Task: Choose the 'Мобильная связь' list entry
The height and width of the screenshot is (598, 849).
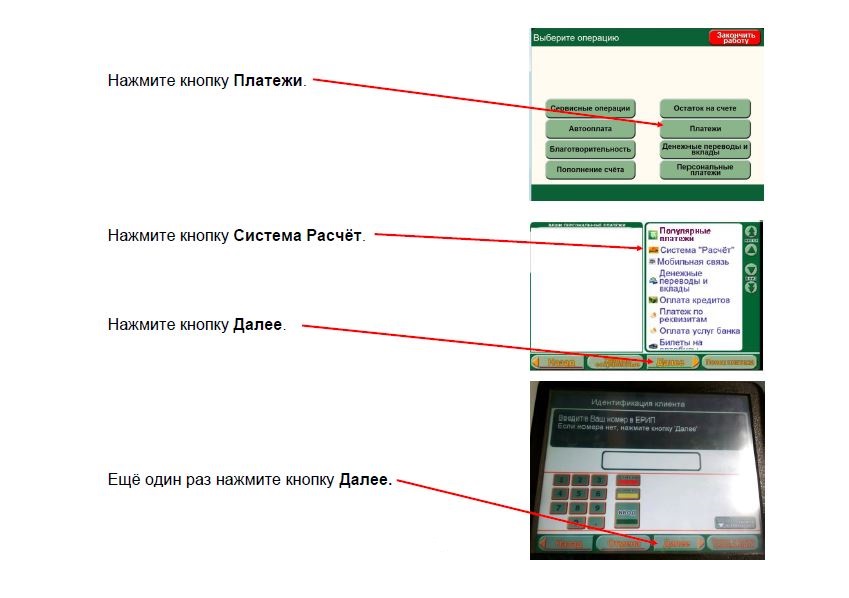Action: point(689,262)
